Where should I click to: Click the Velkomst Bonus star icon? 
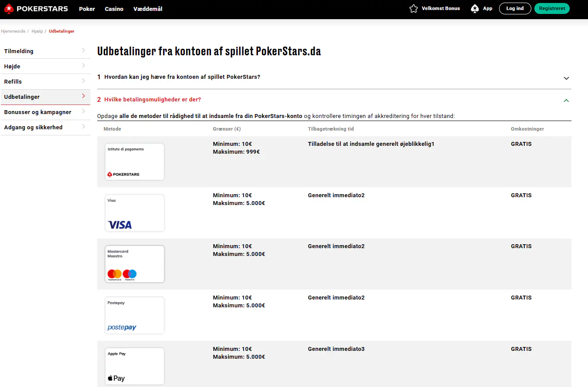(x=414, y=9)
